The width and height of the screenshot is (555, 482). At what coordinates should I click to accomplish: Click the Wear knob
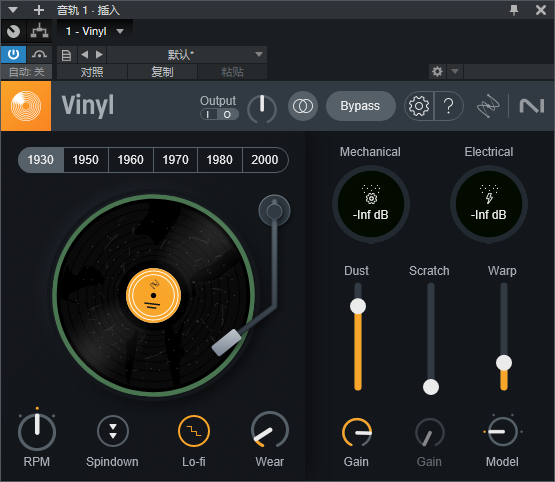270,430
